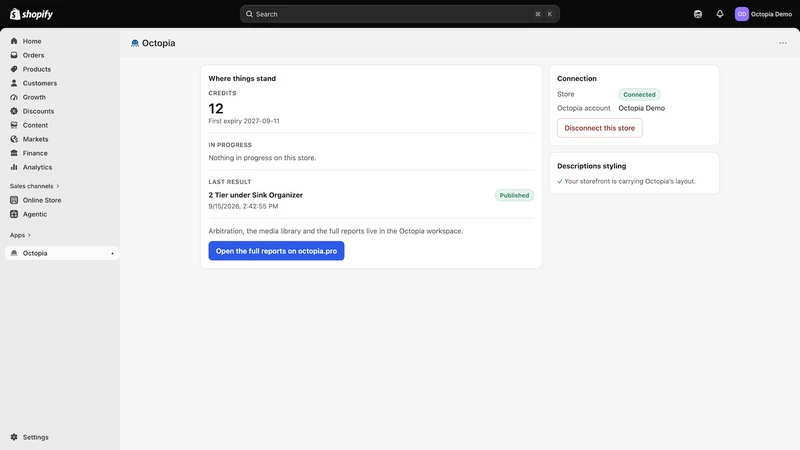Click Open the full reports on octopia.pro
The height and width of the screenshot is (450, 800).
click(x=276, y=251)
